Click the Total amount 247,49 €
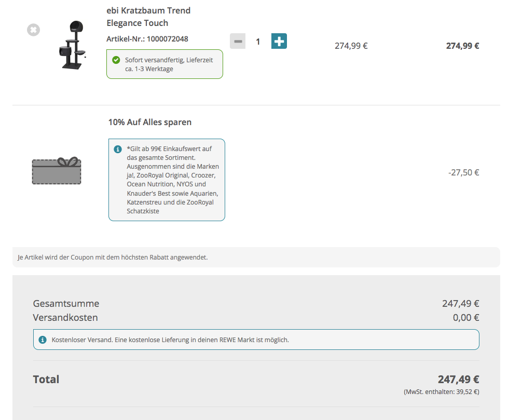508x420 pixels. tap(458, 380)
